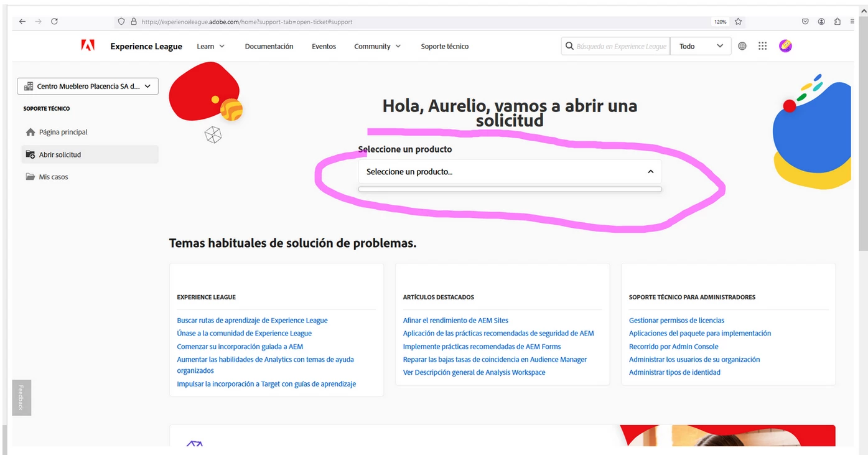Open the user profile avatar
Viewport: 868px width, 455px height.
785,46
